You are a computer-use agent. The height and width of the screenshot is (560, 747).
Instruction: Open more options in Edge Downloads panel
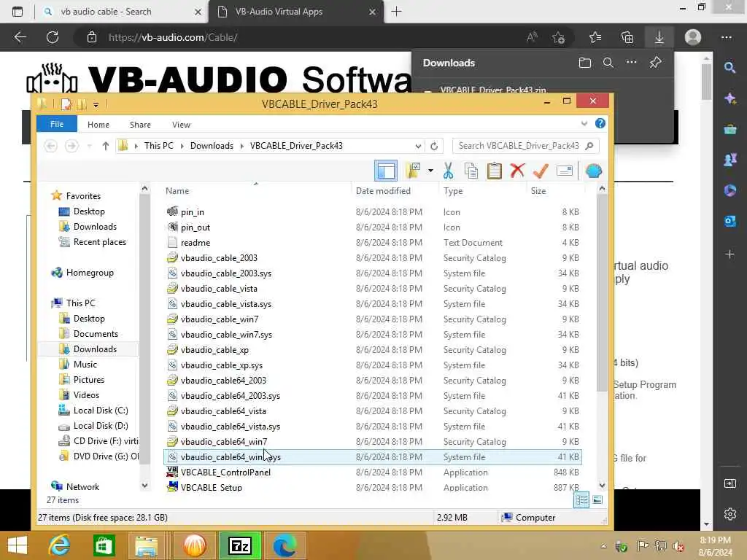pyautogui.click(x=631, y=63)
